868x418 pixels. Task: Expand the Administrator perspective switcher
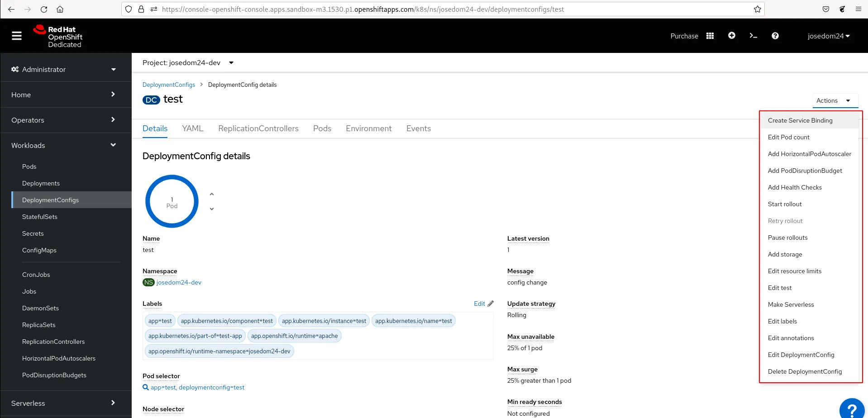click(x=63, y=69)
